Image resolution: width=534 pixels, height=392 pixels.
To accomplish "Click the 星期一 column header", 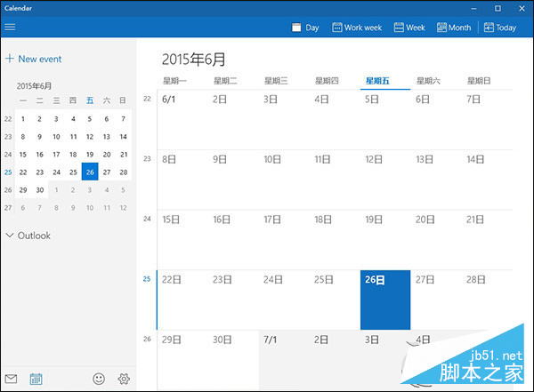I will [174, 81].
